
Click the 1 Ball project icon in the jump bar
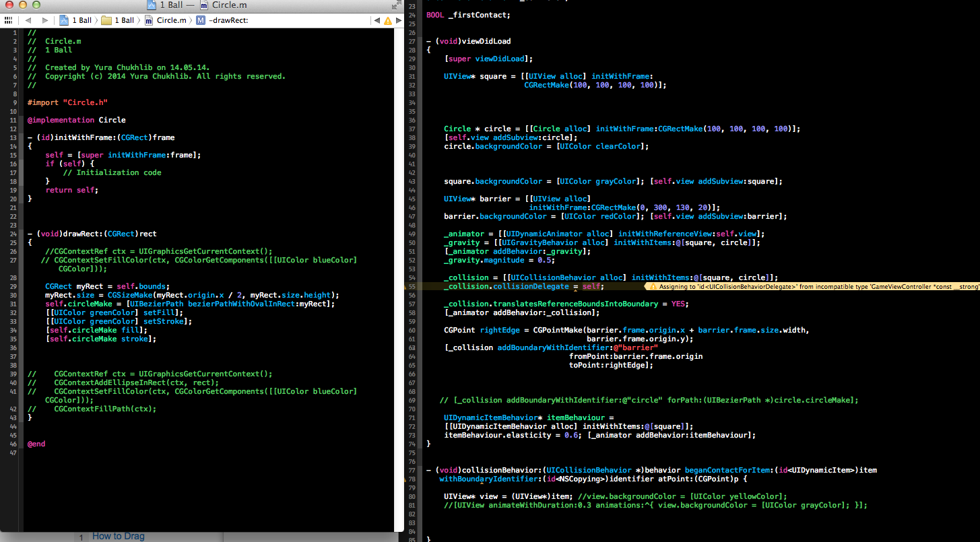(65, 20)
